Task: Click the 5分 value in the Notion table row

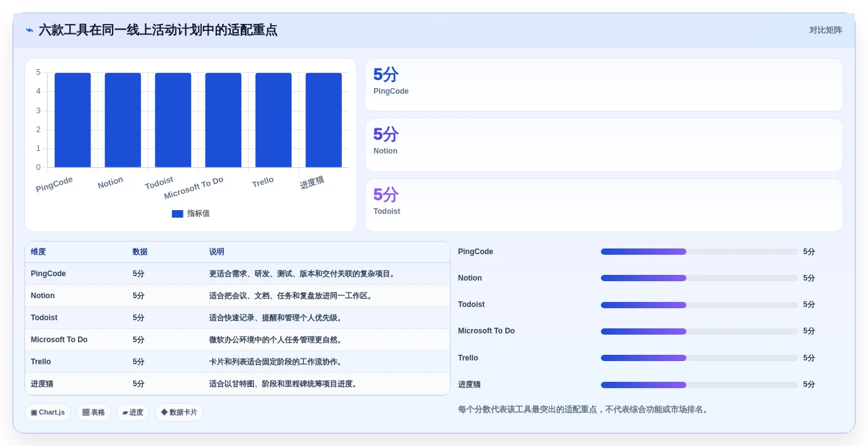Action: (138, 296)
